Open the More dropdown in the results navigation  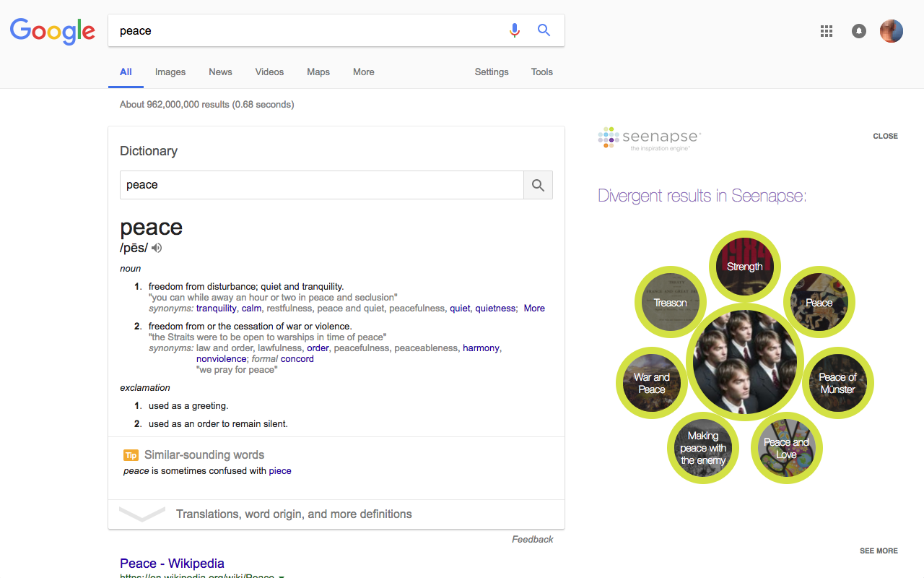tap(363, 72)
